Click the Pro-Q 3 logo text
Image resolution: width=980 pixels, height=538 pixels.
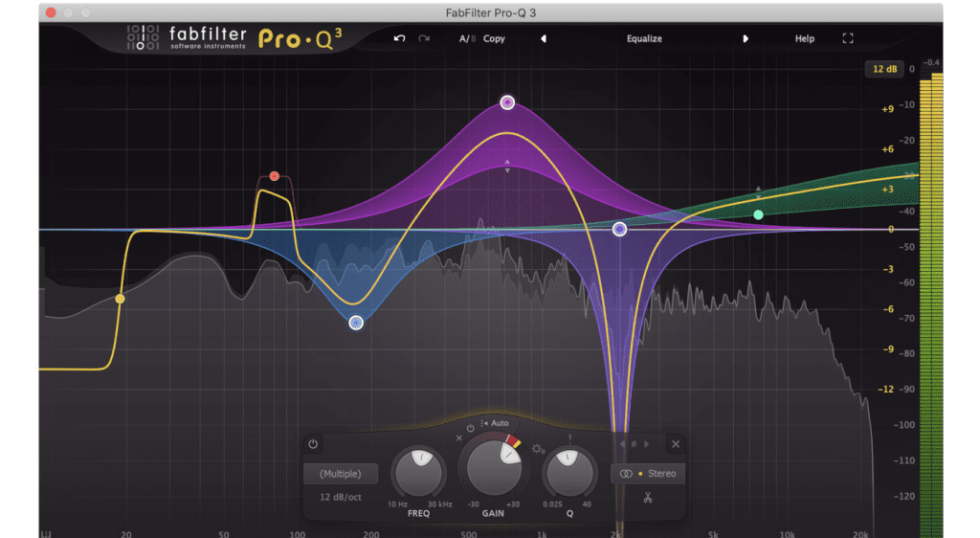300,38
